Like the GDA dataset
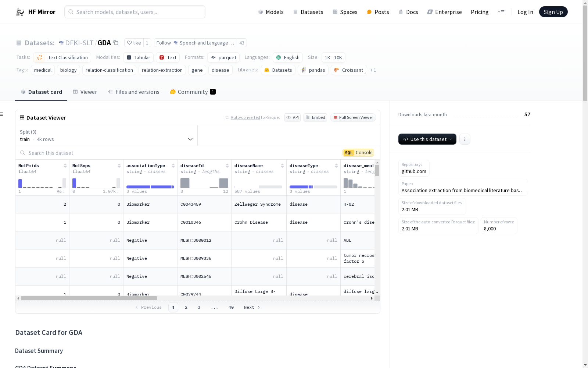Viewport: 588px width, 368px height. point(134,43)
